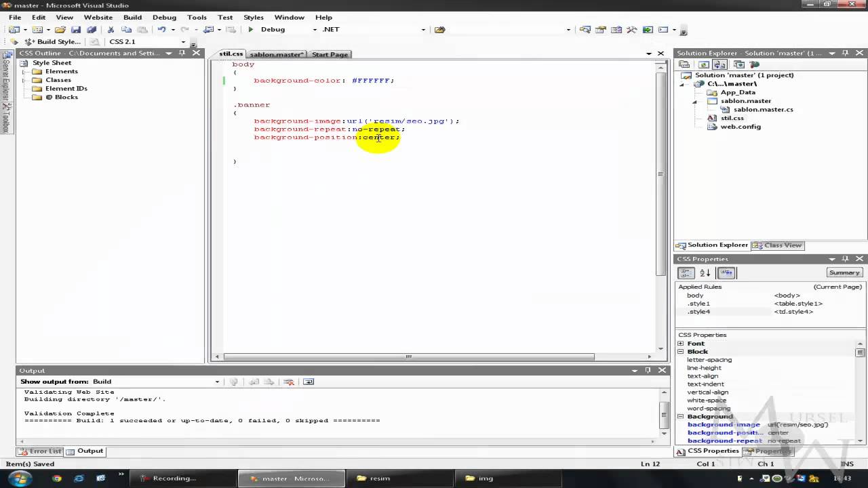The image size is (868, 488).
Task: Open the Website menu
Action: (98, 17)
